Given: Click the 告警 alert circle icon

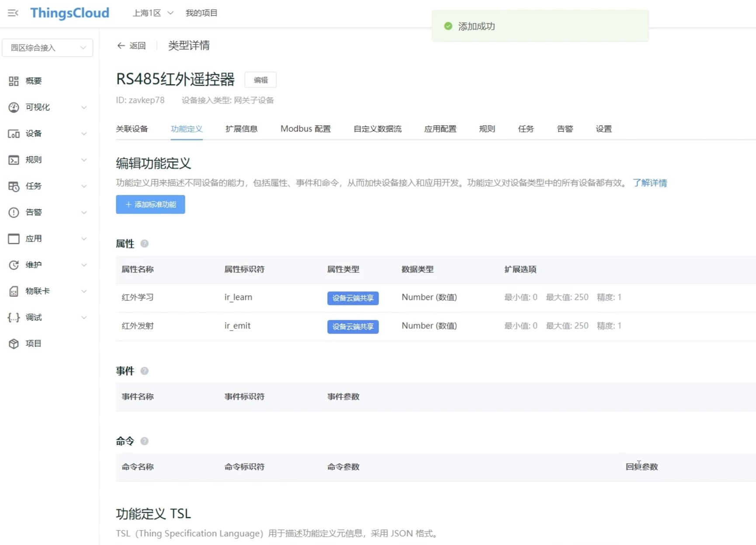Looking at the screenshot, I should tap(14, 212).
